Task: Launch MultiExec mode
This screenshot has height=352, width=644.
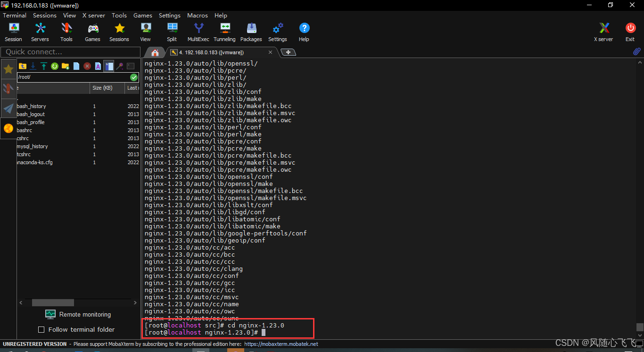Action: [198, 32]
